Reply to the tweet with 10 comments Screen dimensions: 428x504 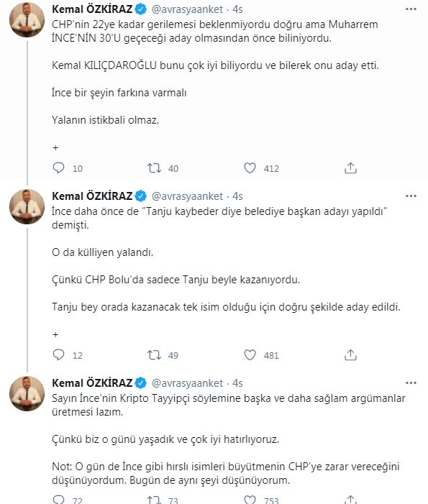click(58, 168)
